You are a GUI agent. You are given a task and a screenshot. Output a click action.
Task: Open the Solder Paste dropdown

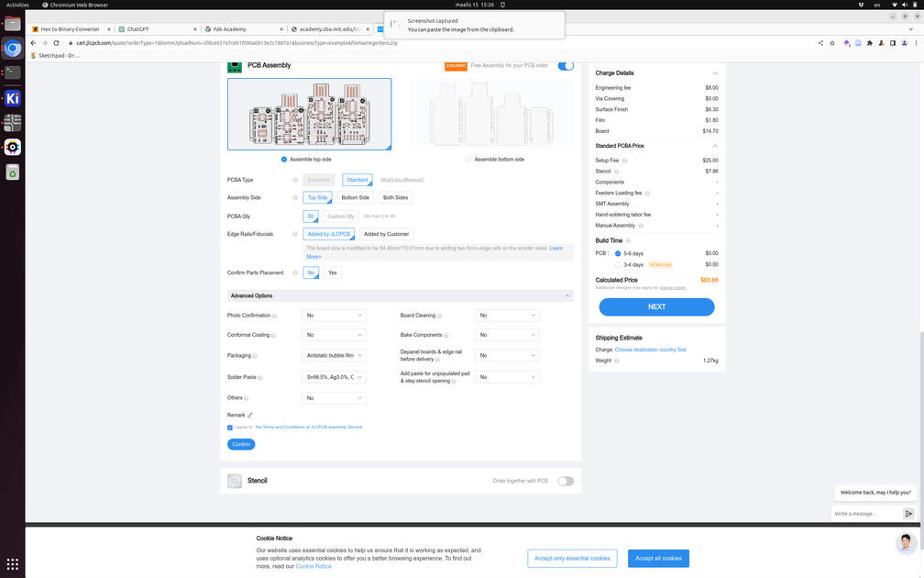click(x=334, y=377)
